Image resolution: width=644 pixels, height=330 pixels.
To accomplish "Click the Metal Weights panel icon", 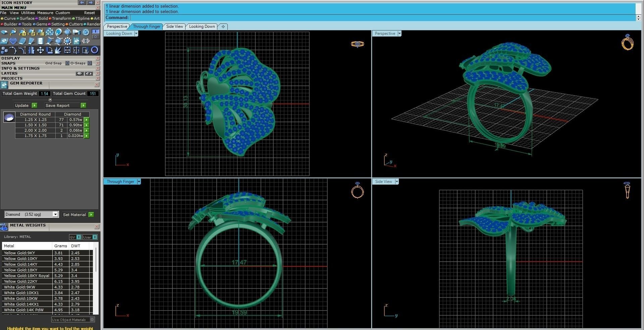I will click(x=4, y=227).
